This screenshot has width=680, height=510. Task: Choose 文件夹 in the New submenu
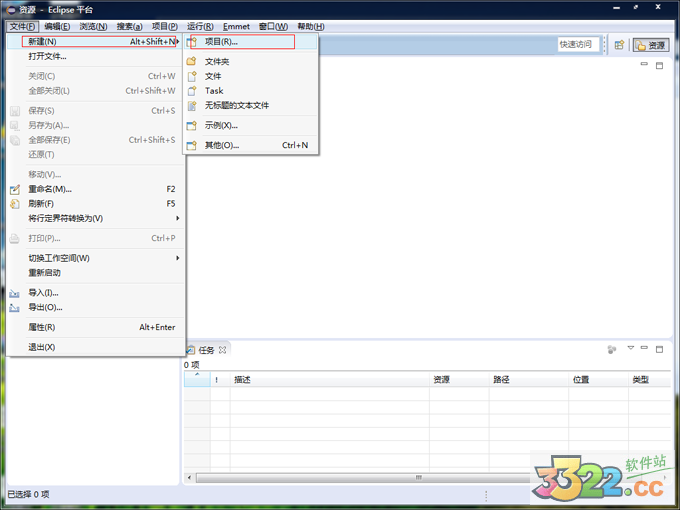(x=251, y=62)
